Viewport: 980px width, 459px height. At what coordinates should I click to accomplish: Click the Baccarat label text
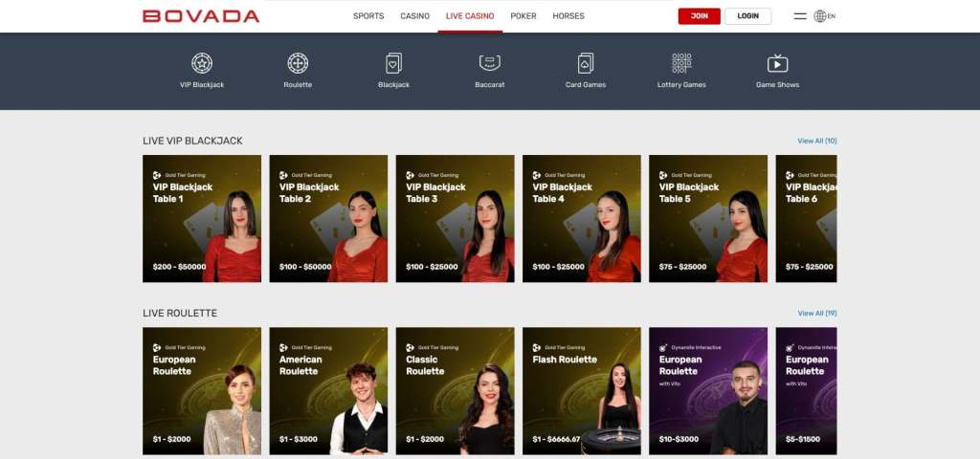click(x=490, y=85)
